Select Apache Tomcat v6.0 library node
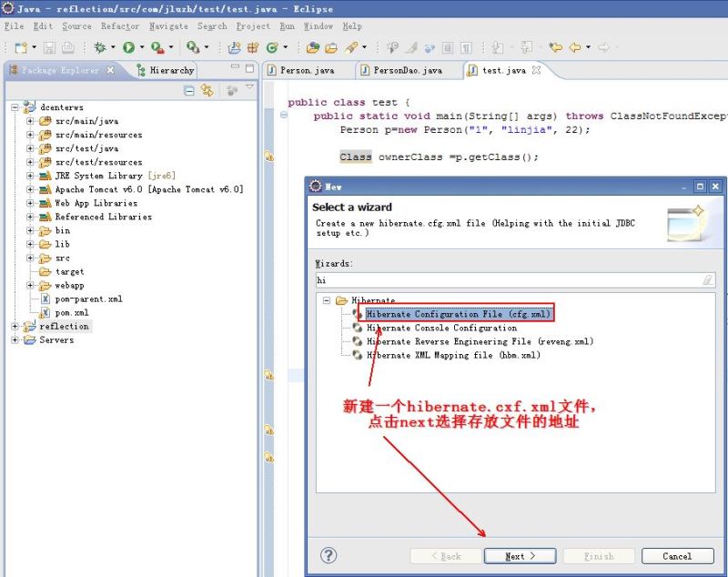The image size is (728, 577). click(x=148, y=189)
